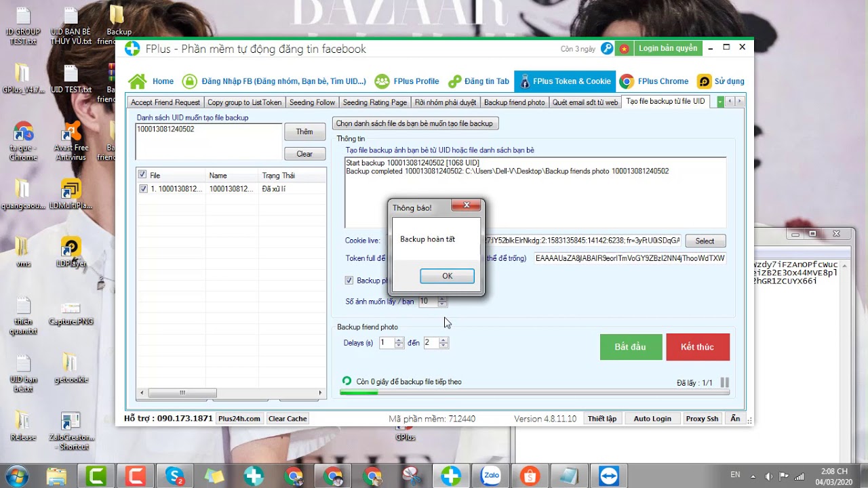868x488 pixels.
Task: Click the FPlus logo in the title bar
Action: pos(133,49)
